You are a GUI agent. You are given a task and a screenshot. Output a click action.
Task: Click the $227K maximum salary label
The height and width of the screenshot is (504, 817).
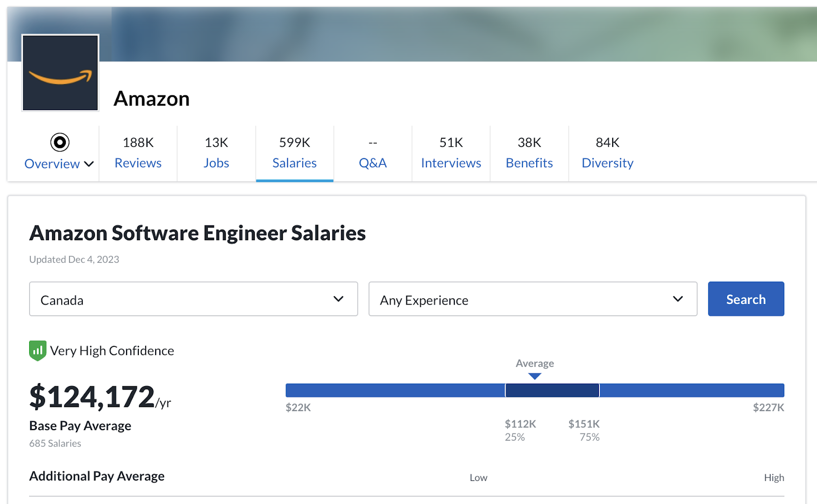[768, 408]
